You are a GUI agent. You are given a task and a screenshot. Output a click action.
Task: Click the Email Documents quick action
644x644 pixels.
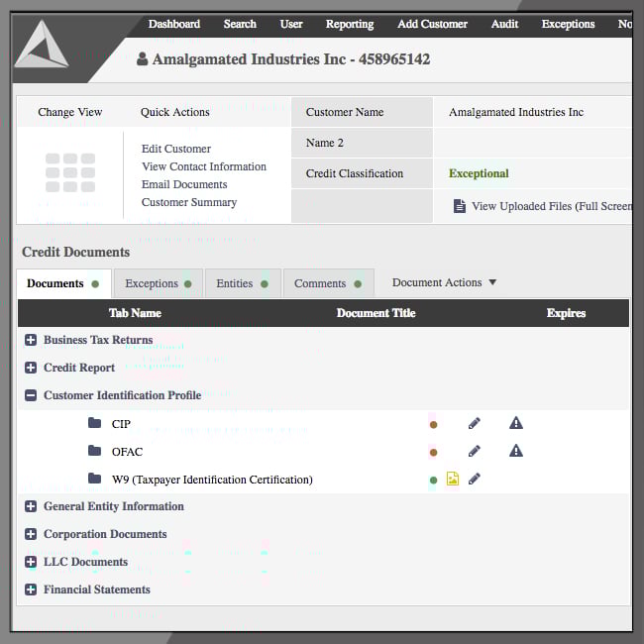pos(184,184)
